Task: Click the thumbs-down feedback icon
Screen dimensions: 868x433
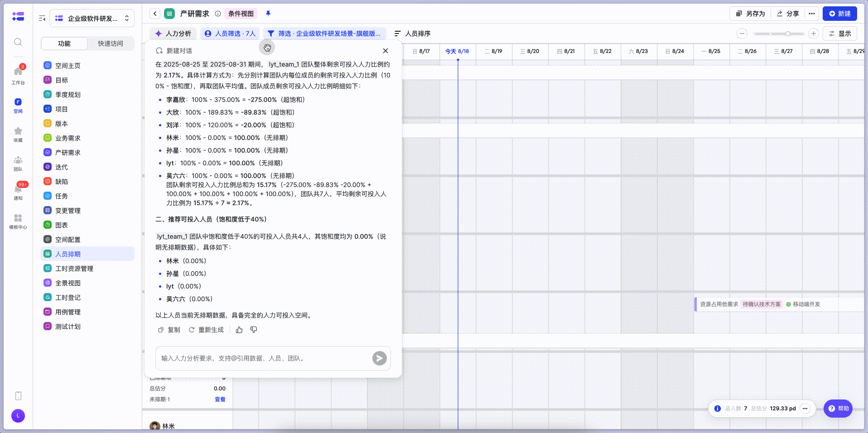Action: (x=254, y=330)
